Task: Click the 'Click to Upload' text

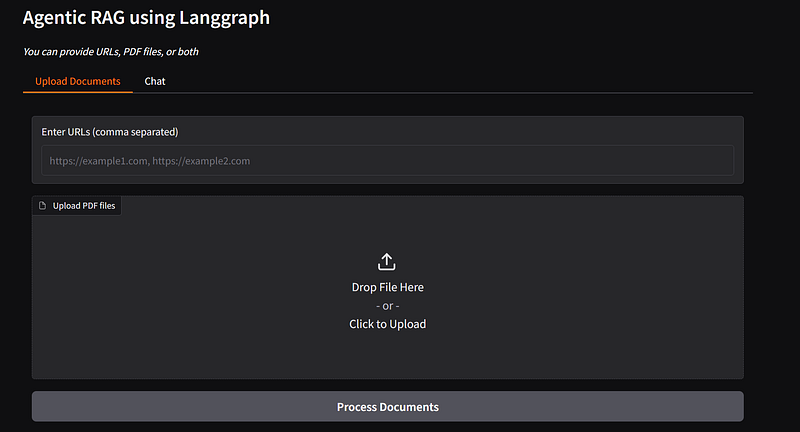Action: point(387,324)
